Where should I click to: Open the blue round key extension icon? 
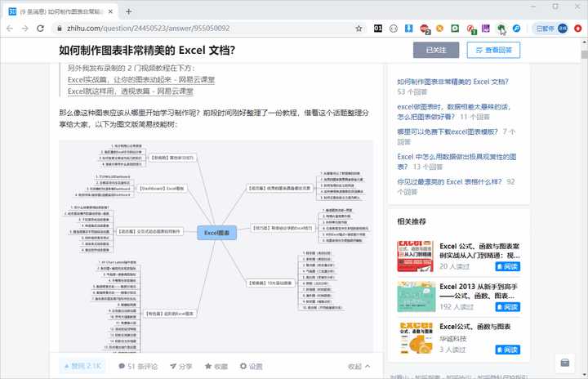point(516,28)
